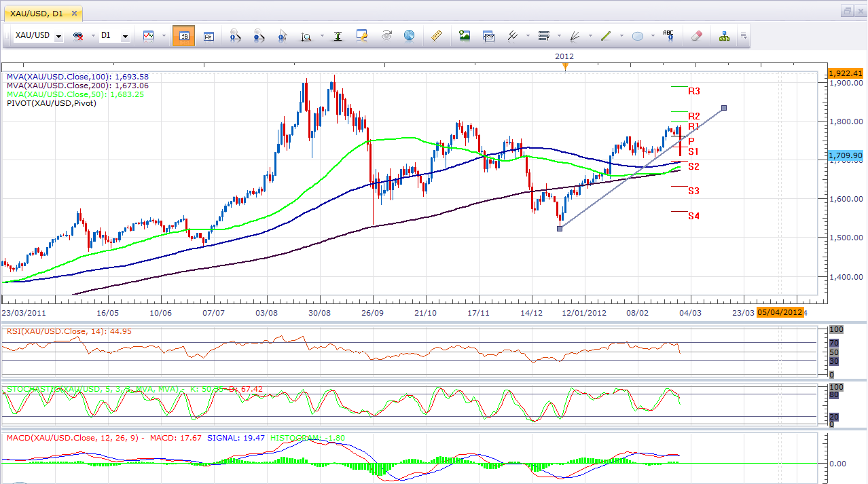Click the add picture icon with green plus
This screenshot has width=868, height=484.
(x=465, y=35)
